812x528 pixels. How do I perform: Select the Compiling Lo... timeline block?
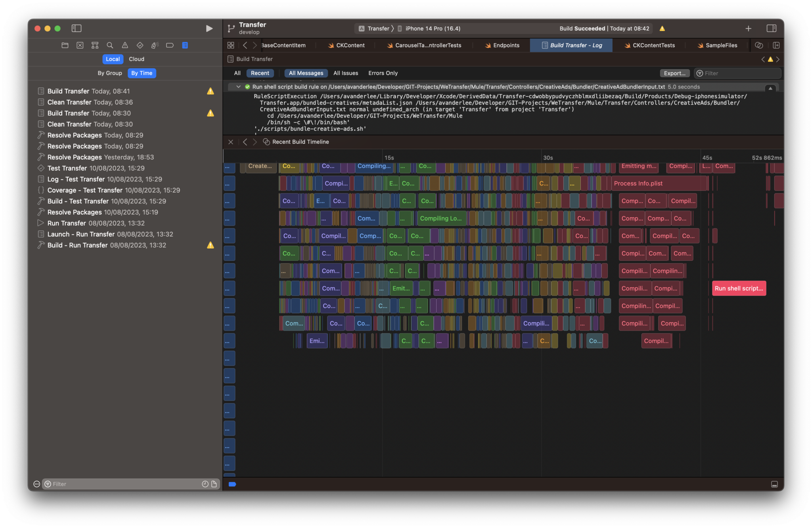pos(441,218)
